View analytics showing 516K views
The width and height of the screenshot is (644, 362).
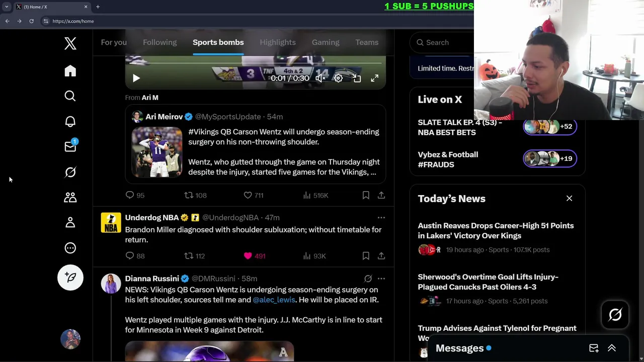click(x=315, y=195)
